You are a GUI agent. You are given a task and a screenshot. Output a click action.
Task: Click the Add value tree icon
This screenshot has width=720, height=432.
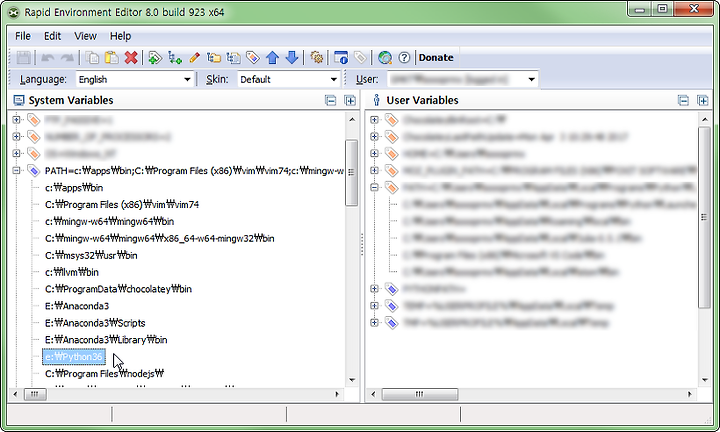coord(175,57)
